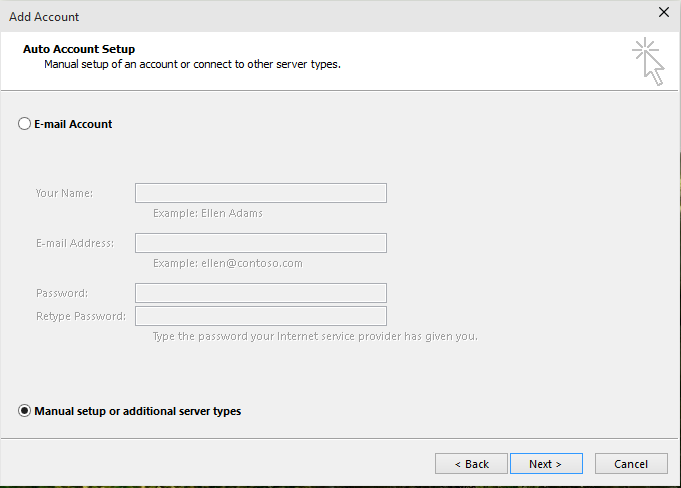Select the E-mail Account radio button
681x488 pixels.
24,124
